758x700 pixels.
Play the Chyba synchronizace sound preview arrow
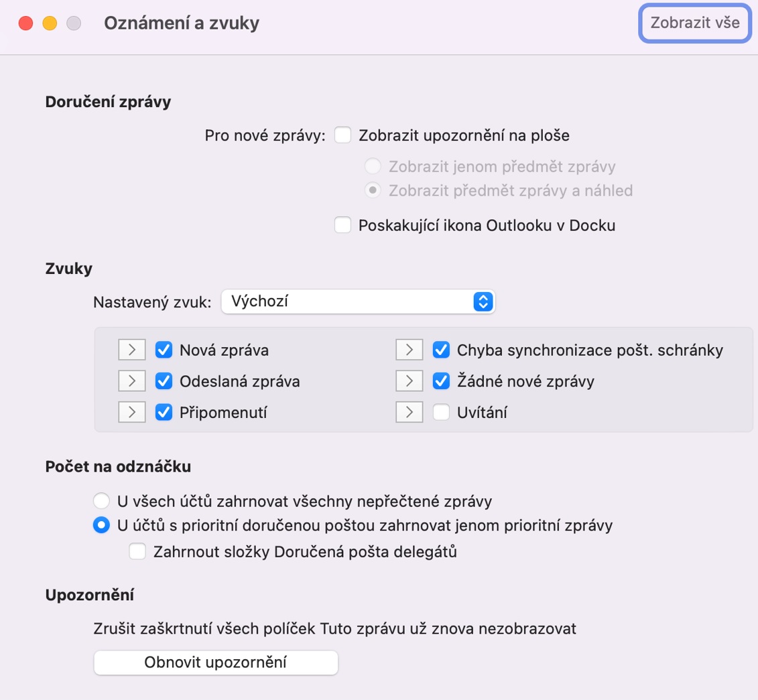(409, 350)
